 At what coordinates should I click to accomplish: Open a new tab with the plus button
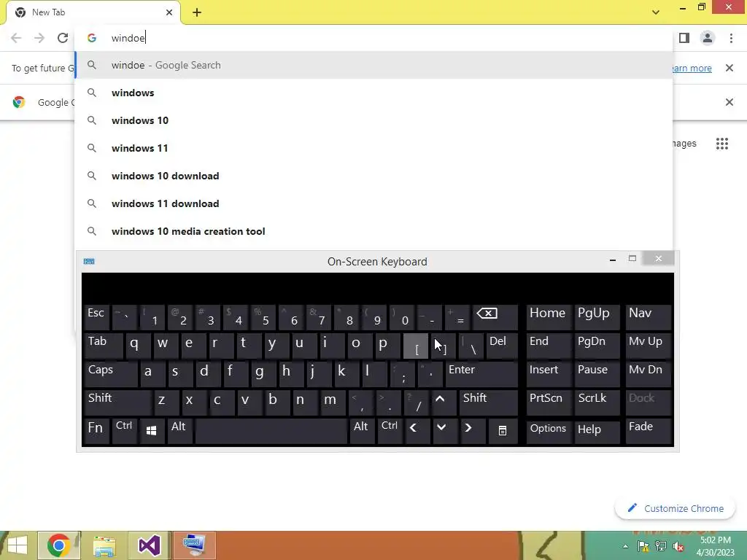pos(197,12)
